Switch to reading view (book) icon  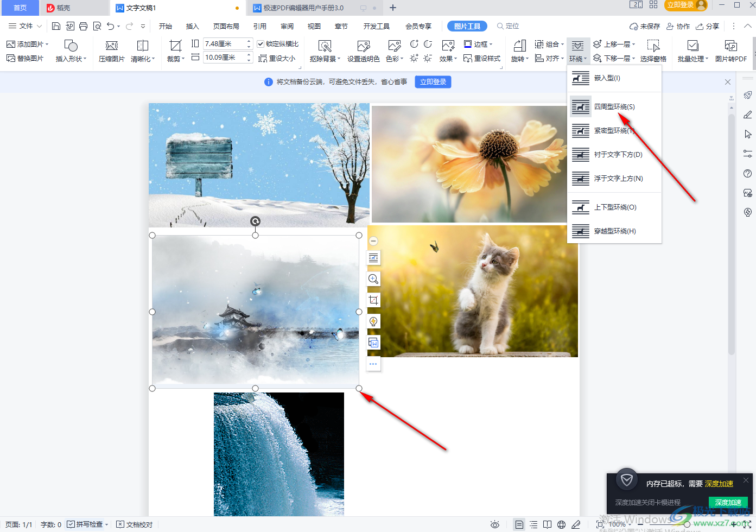click(548, 524)
